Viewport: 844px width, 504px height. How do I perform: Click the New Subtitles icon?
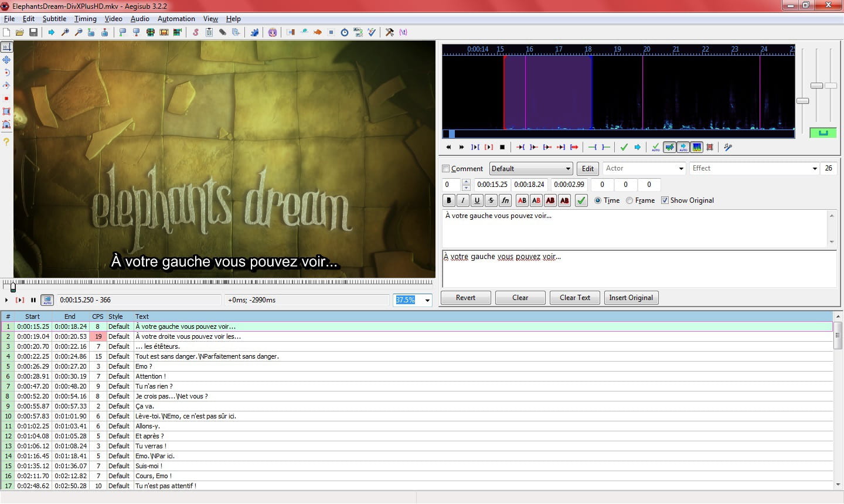coord(6,32)
